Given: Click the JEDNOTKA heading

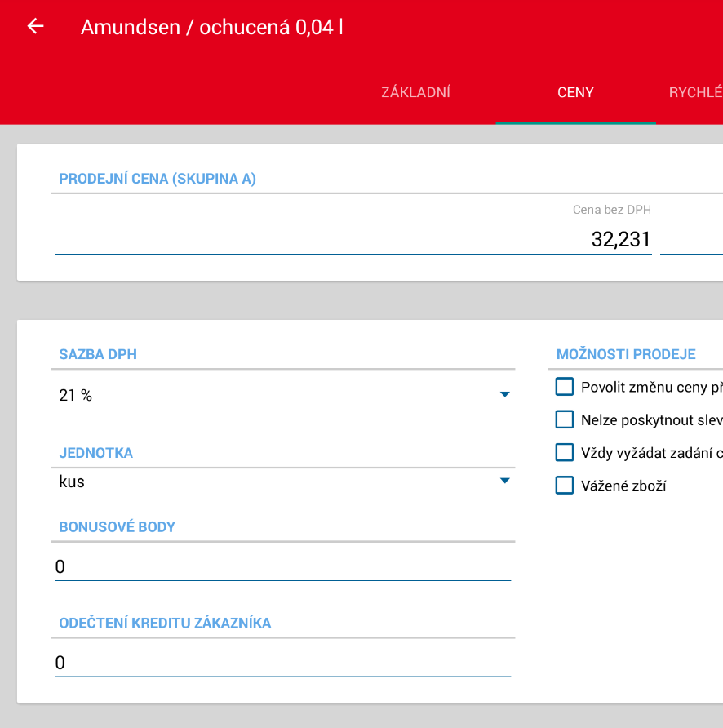Looking at the screenshot, I should click(96, 453).
